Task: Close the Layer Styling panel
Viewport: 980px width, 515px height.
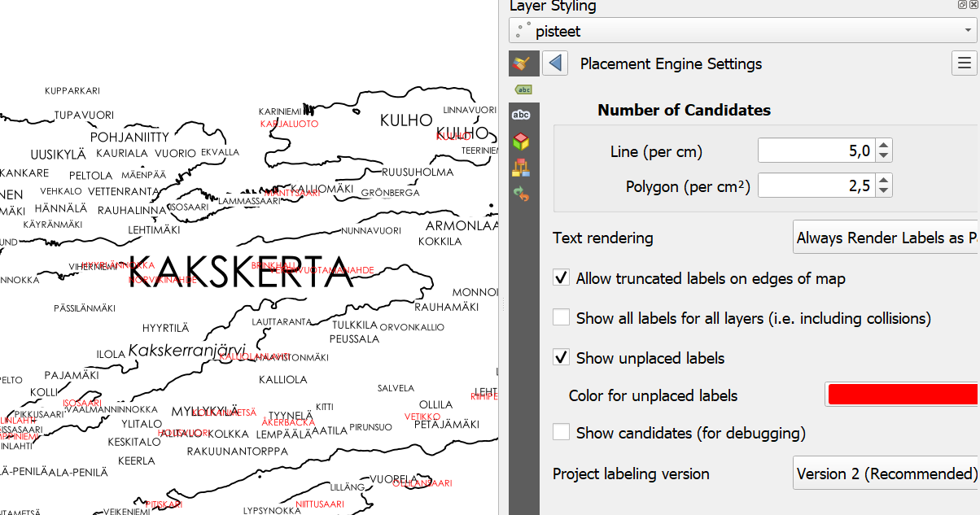Action: 973,5
